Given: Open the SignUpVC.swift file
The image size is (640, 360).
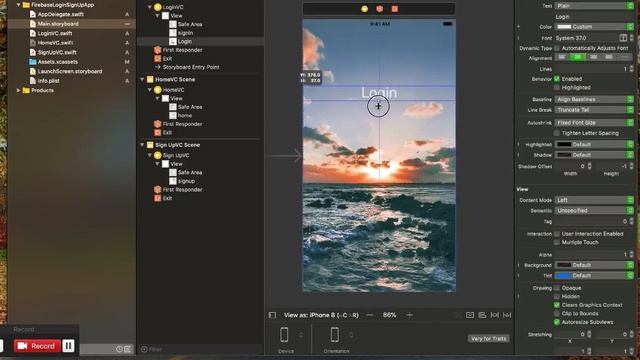Looking at the screenshot, I should pos(57,52).
